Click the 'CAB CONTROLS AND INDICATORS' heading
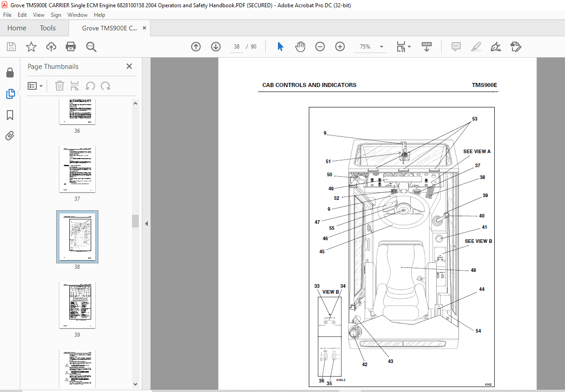 point(309,85)
